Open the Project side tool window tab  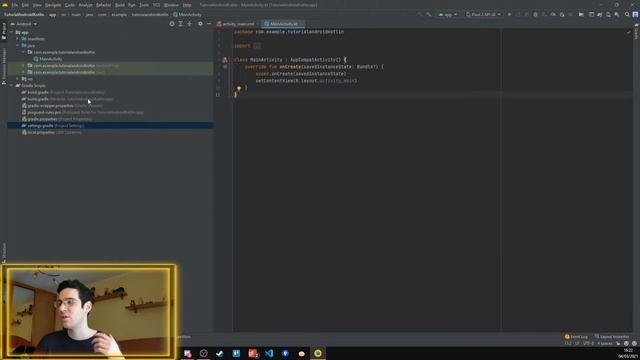(x=4, y=31)
